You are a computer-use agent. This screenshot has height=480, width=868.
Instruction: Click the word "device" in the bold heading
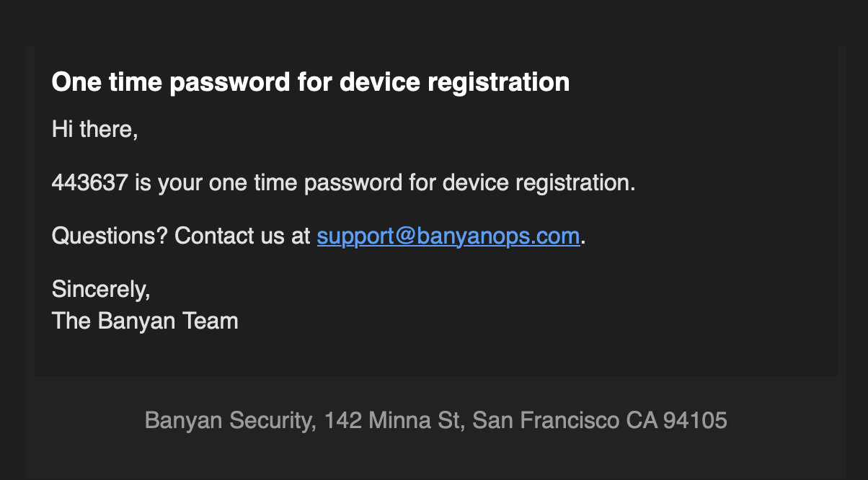pyautogui.click(x=379, y=82)
